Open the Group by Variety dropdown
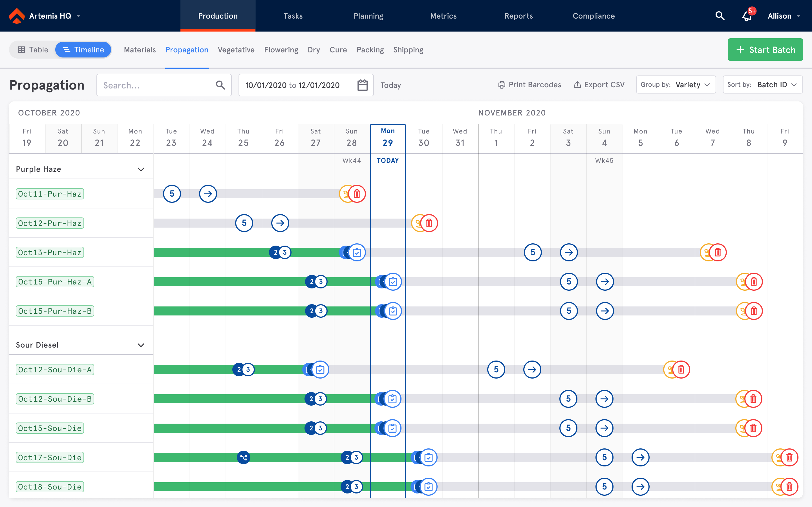Image resolution: width=812 pixels, height=507 pixels. click(x=676, y=85)
